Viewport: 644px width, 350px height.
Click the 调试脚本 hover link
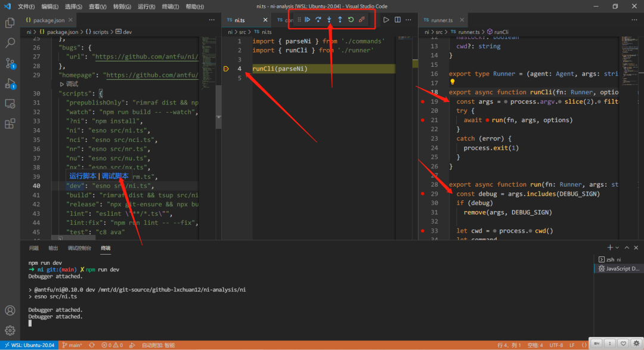(x=115, y=176)
